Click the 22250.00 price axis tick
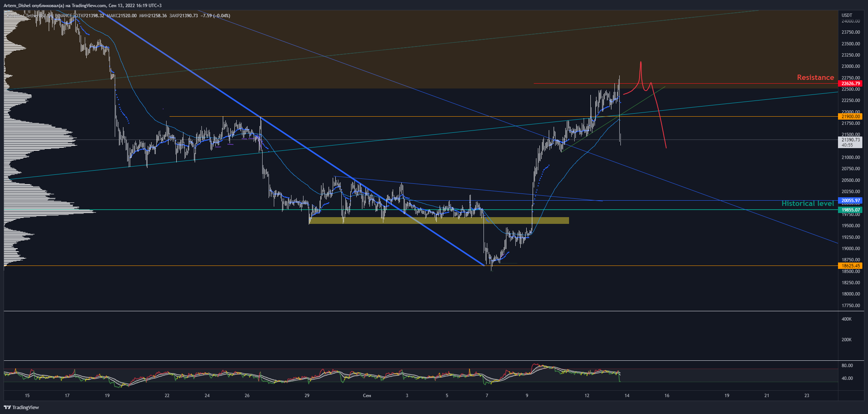 (851, 100)
